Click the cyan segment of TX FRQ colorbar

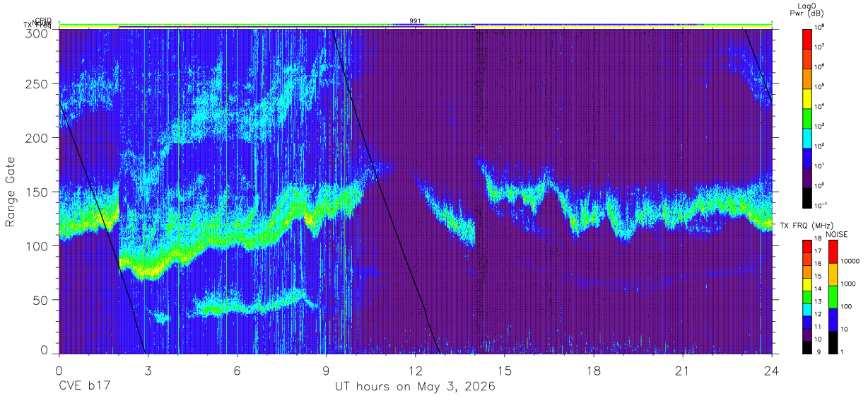[x=807, y=310]
